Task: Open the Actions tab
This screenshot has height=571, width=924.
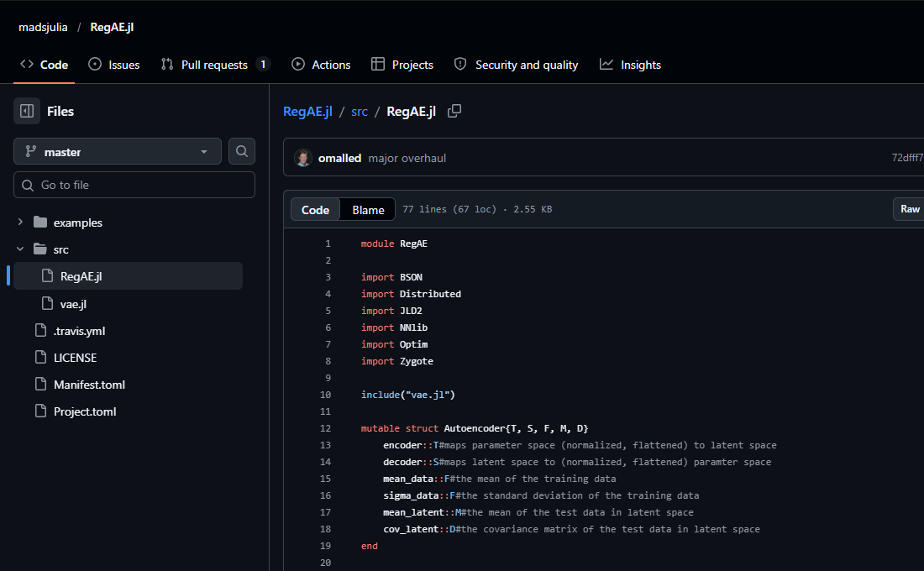Action: coord(321,65)
